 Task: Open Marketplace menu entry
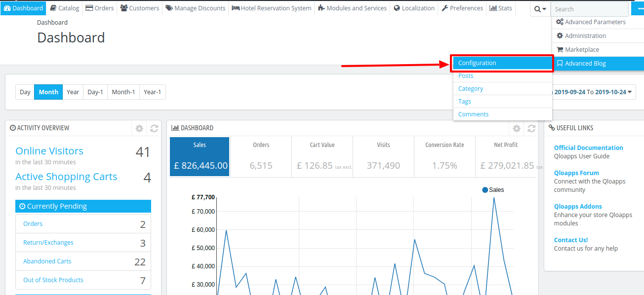point(598,50)
